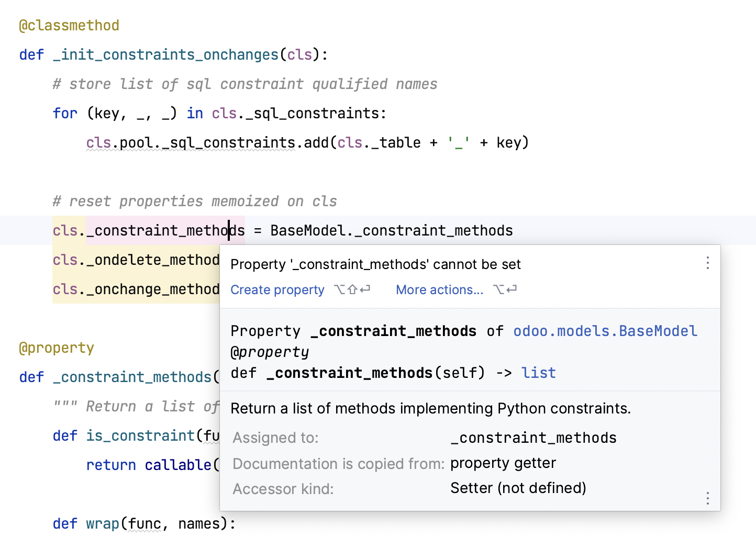This screenshot has width=756, height=537.
Task: Click the Assigned to value _constraint_methods
Action: (x=533, y=438)
